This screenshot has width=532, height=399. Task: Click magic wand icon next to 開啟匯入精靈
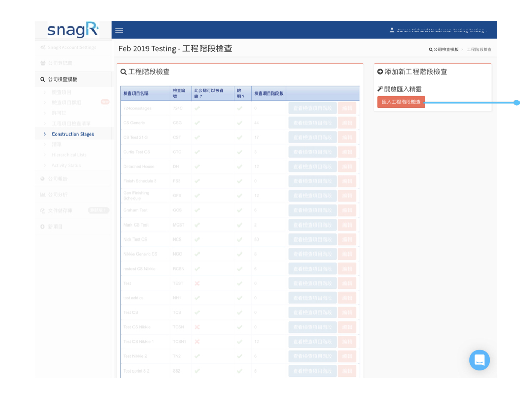tap(380, 89)
